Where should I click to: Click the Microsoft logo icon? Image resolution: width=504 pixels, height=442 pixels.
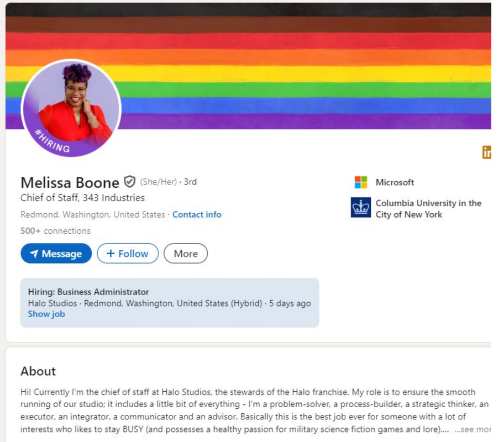pos(361,182)
